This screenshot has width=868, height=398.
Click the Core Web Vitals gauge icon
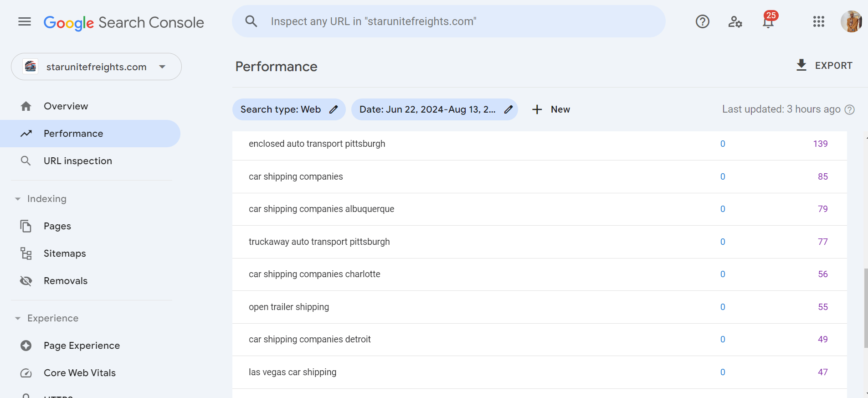point(26,373)
